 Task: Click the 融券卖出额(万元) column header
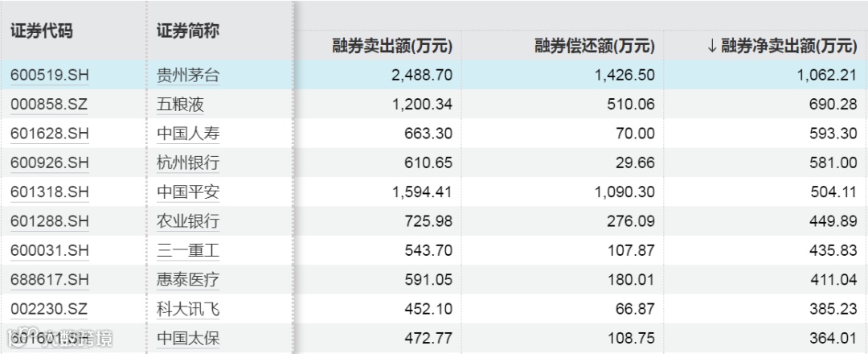click(392, 45)
